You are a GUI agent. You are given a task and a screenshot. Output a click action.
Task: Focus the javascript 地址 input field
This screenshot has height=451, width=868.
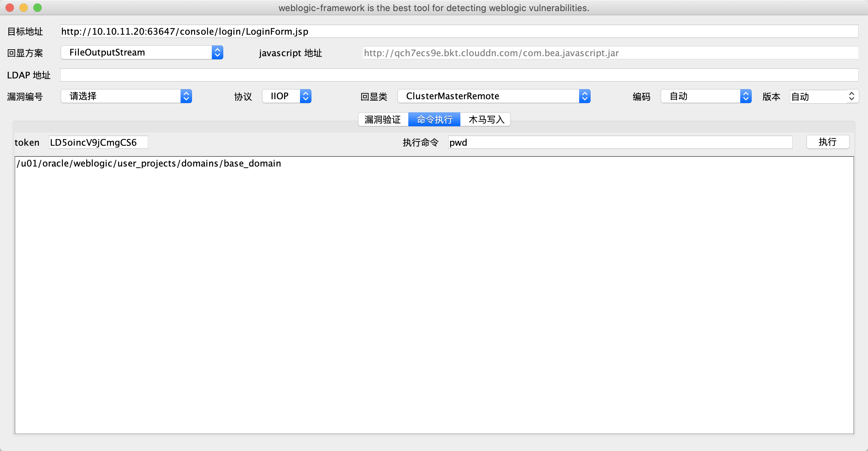point(610,53)
